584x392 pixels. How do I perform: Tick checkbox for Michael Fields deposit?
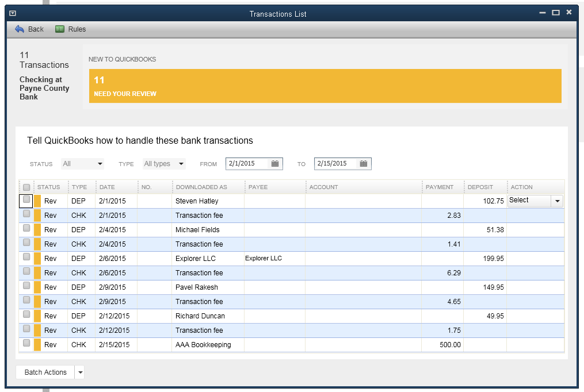pos(26,228)
